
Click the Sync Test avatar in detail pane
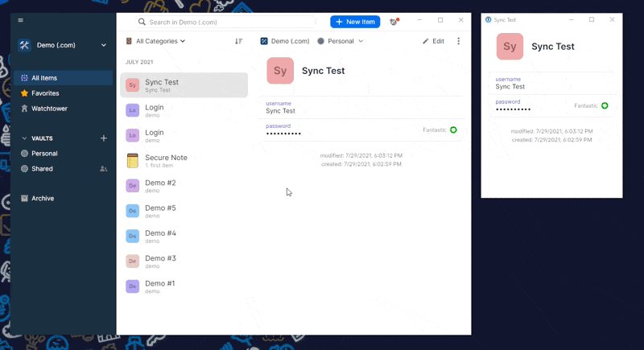coord(280,71)
